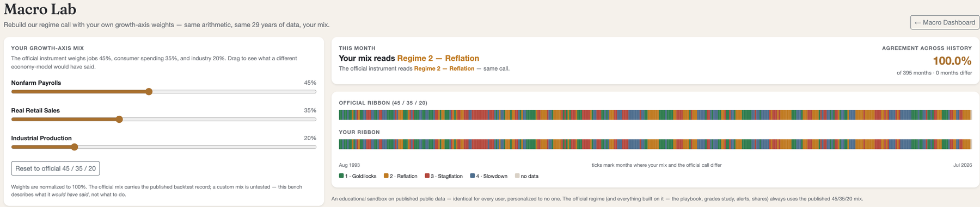Image resolution: width=980 pixels, height=207 pixels.
Task: Click the Nonfarm Payrolls 45% value
Action: coord(310,83)
